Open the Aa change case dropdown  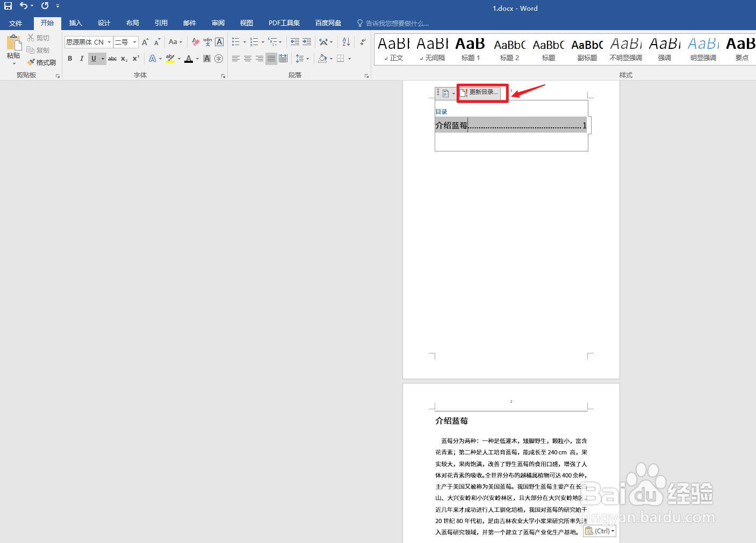click(175, 42)
